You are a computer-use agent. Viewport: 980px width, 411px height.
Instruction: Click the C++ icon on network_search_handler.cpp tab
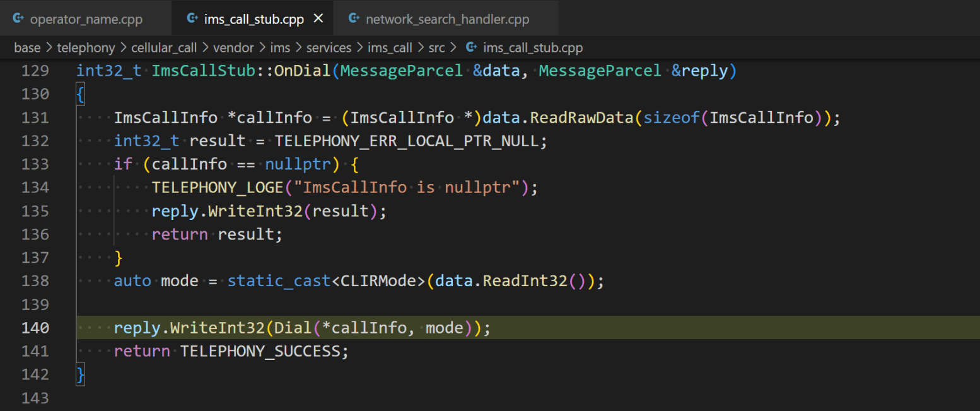pyautogui.click(x=354, y=19)
